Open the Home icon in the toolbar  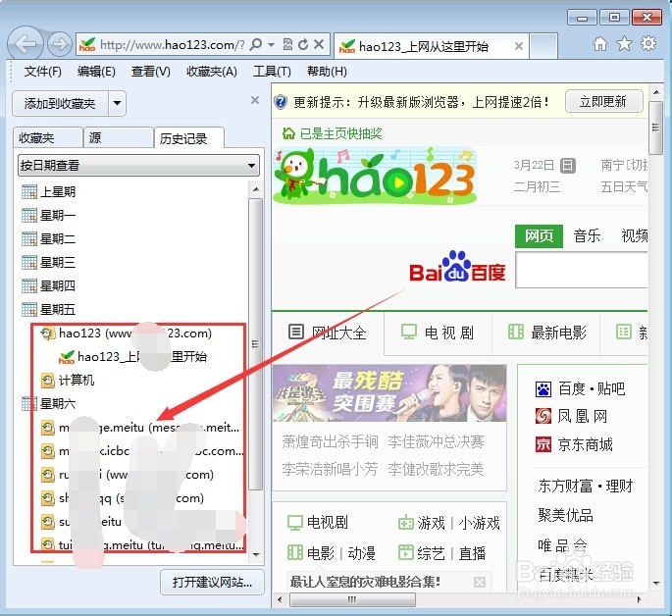(600, 44)
